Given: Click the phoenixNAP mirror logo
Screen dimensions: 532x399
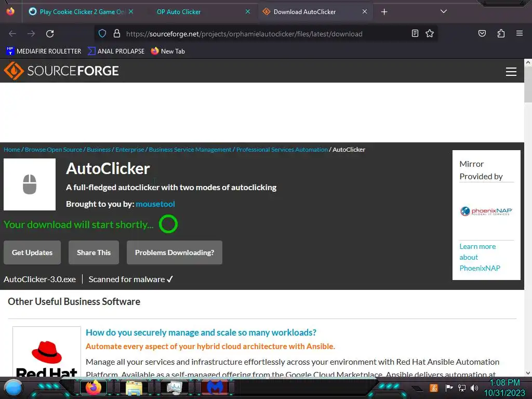Looking at the screenshot, I should click(486, 211).
